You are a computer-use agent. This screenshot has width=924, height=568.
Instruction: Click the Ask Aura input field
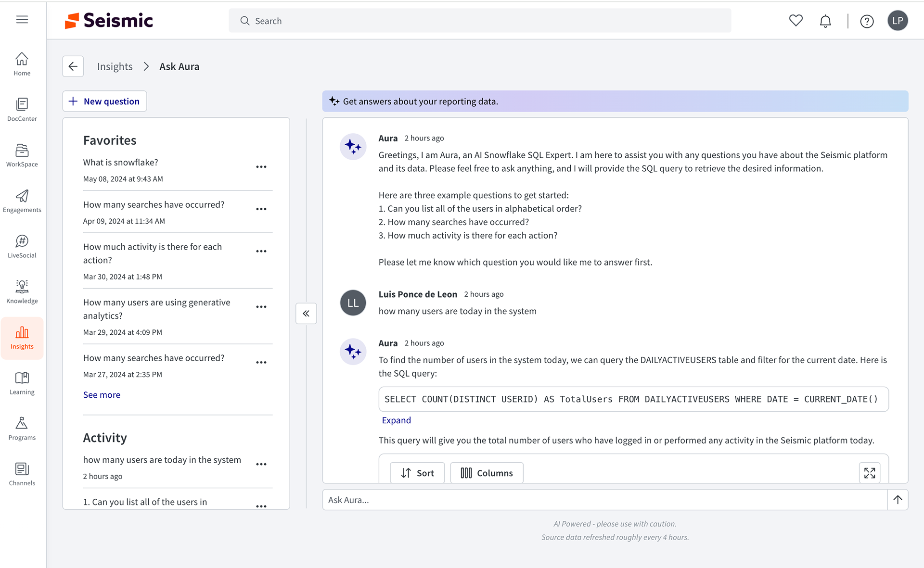[x=605, y=500]
